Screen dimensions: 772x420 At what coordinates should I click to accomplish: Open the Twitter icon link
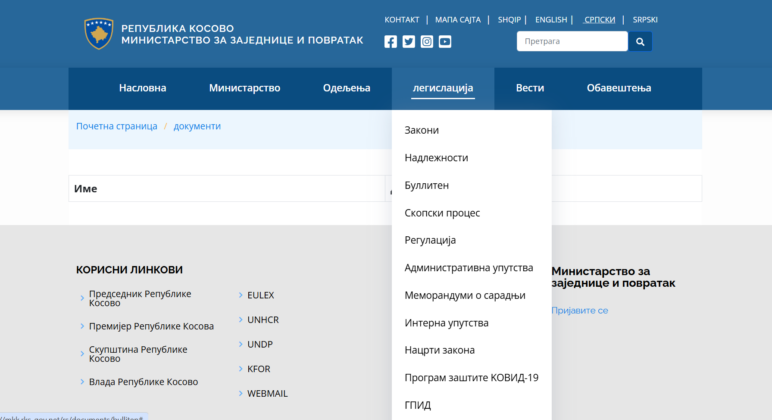pyautogui.click(x=409, y=41)
